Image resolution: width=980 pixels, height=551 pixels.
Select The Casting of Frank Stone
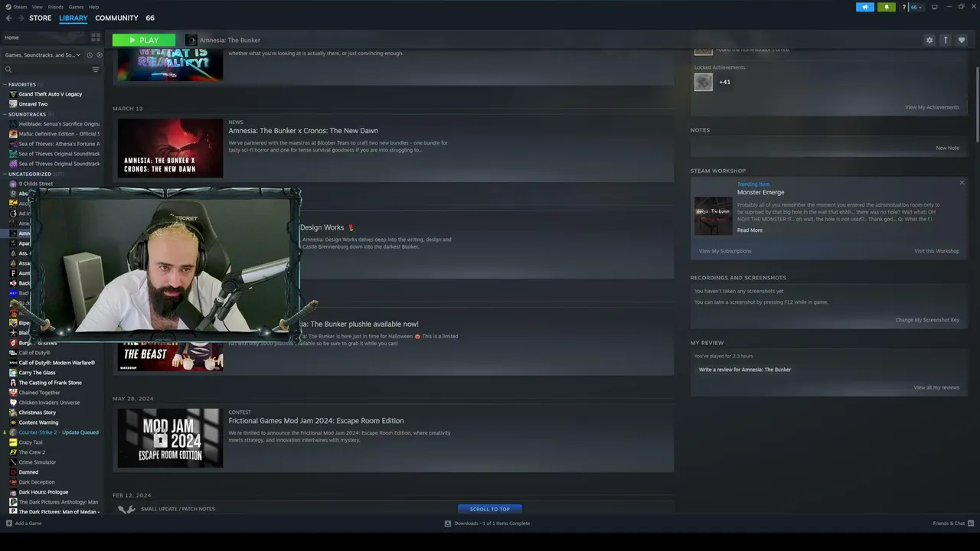point(50,383)
